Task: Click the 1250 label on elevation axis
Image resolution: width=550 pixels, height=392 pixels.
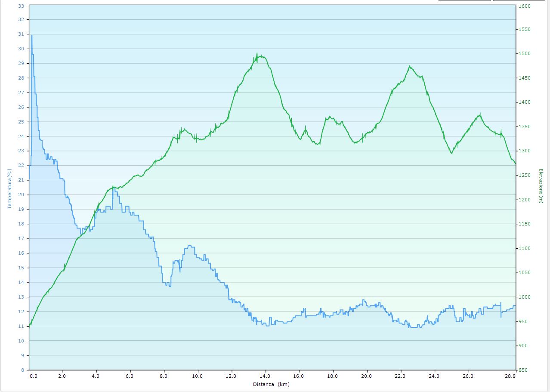Action: pos(524,175)
